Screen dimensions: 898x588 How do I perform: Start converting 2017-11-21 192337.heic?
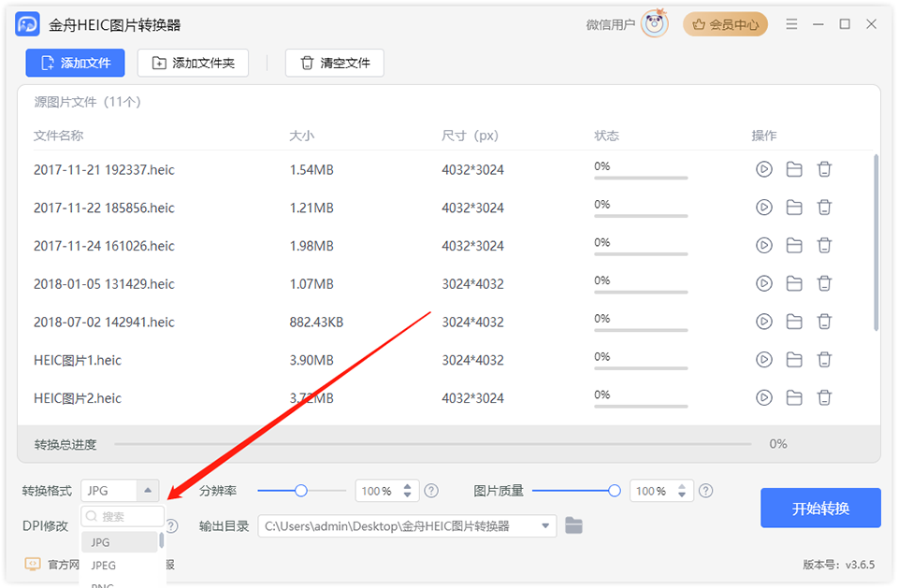coord(764,169)
